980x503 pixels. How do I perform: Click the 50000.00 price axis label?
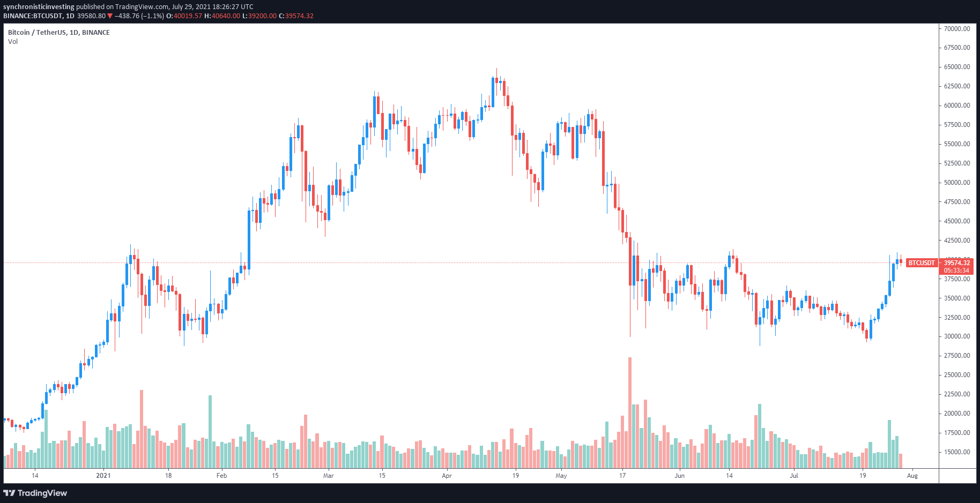click(957, 183)
